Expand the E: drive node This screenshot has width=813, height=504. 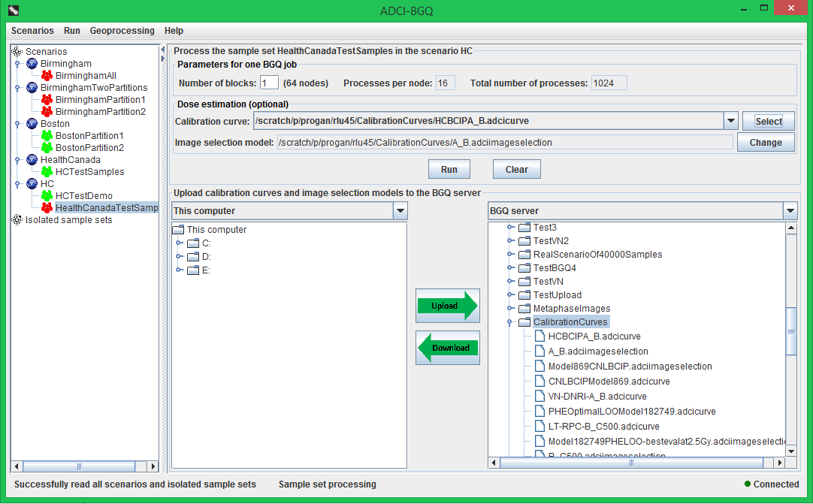click(179, 270)
